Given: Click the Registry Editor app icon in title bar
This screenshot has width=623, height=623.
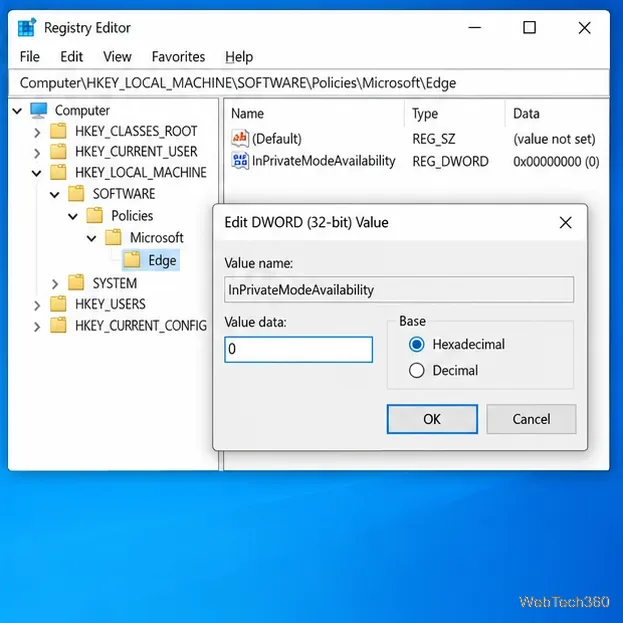Looking at the screenshot, I should 27,27.
